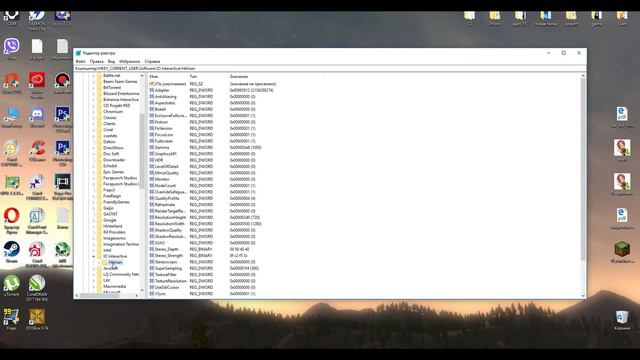Click the Hitman folder icon in tree
The width and height of the screenshot is (640, 360).
104,262
